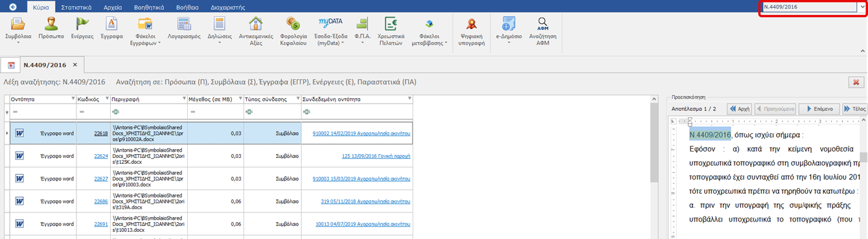Open link 910003 15/03/2019 Αγοραπωλησία ακινήτου

(x=361, y=178)
